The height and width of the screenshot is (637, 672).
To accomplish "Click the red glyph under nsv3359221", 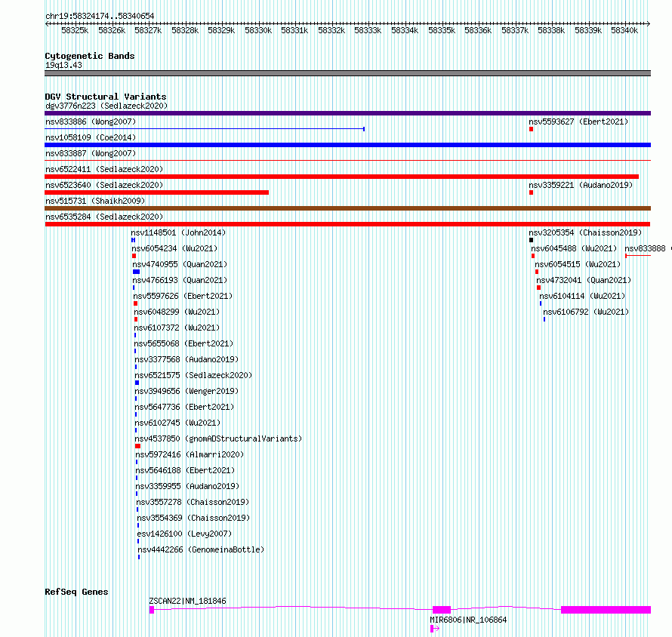I will click(531, 192).
